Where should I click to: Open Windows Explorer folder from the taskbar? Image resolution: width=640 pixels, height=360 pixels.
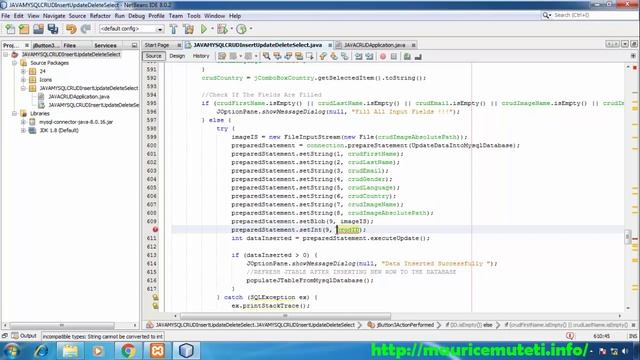point(70,351)
